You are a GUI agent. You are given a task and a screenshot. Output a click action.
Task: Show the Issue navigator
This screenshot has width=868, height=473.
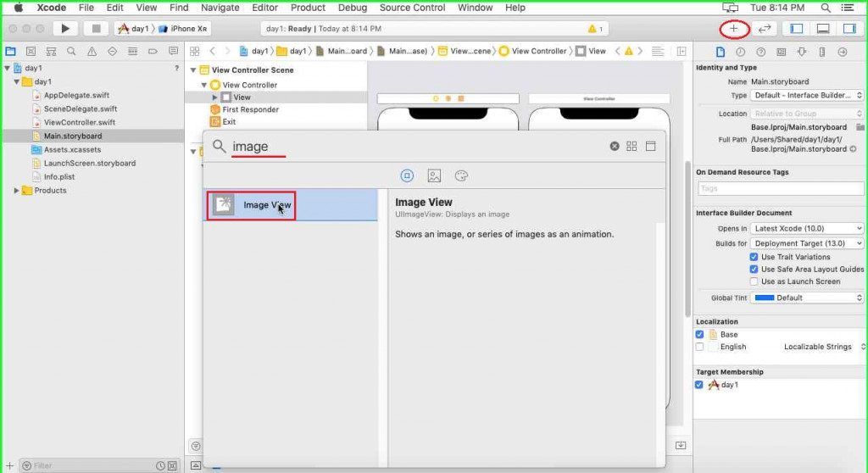point(92,52)
